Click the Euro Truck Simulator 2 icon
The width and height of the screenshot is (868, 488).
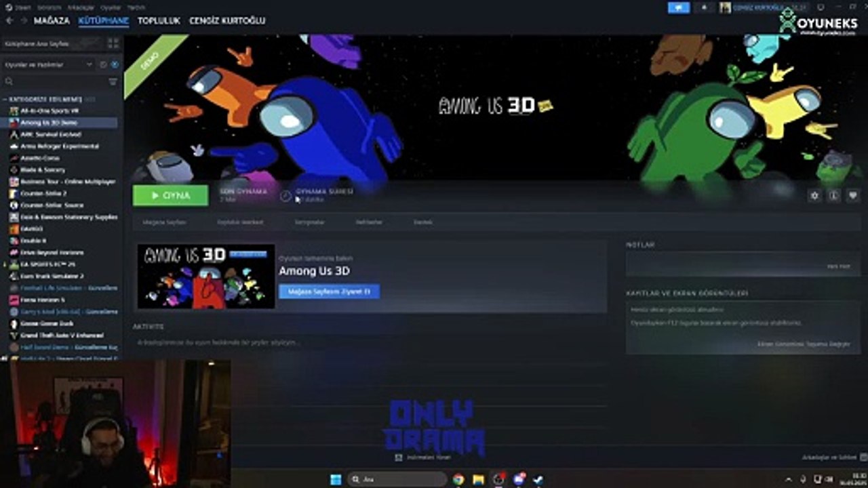[14, 276]
